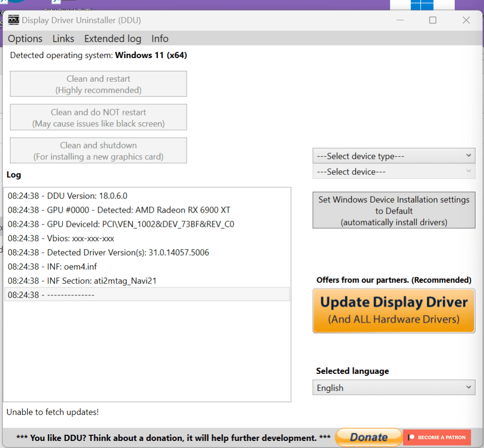Click the DDU app icon in title bar
Image resolution: width=484 pixels, height=448 pixels.
point(13,20)
